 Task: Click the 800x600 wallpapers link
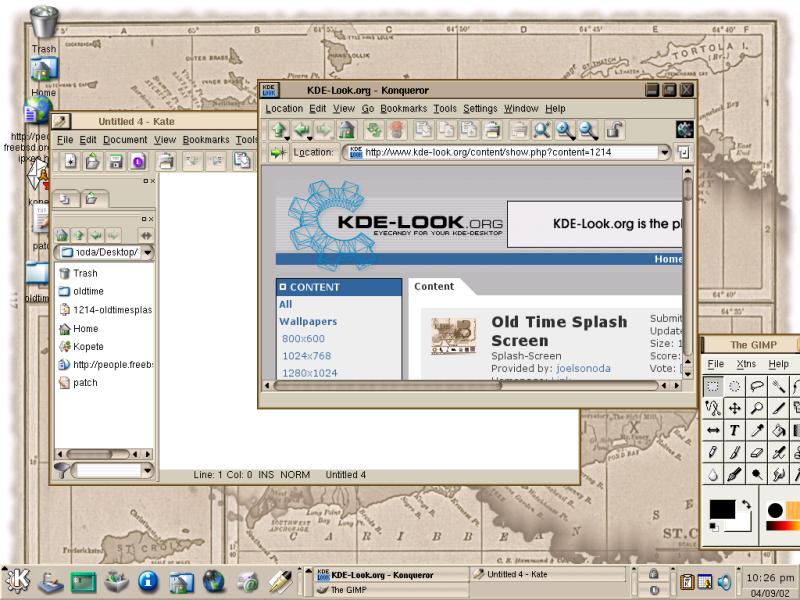coord(303,338)
